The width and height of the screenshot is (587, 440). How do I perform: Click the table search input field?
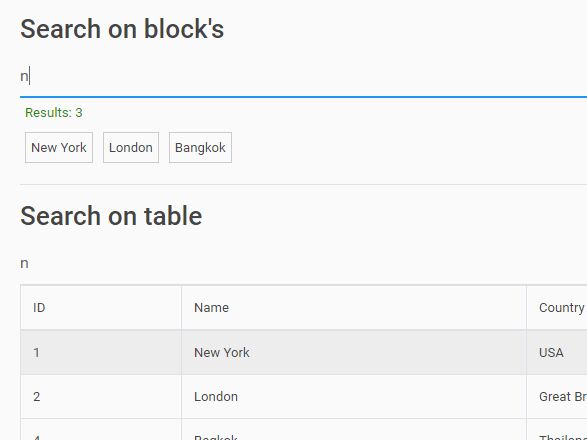click(303, 263)
